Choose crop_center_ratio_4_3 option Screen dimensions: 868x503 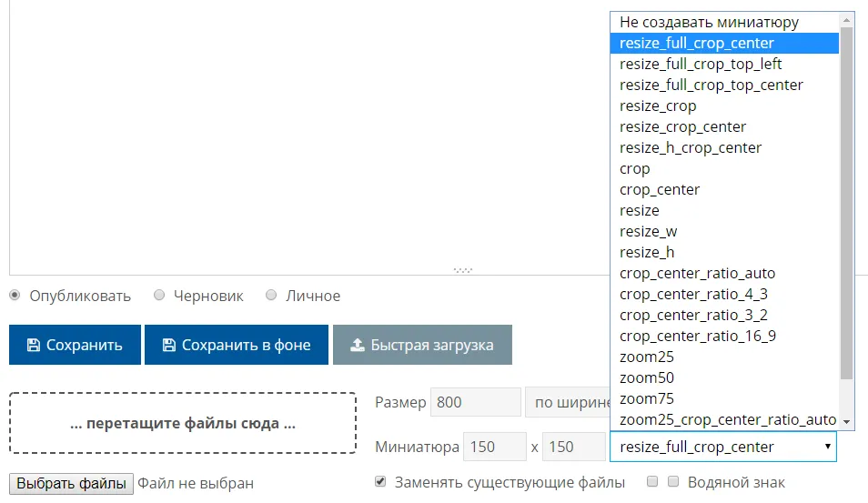tap(724, 295)
